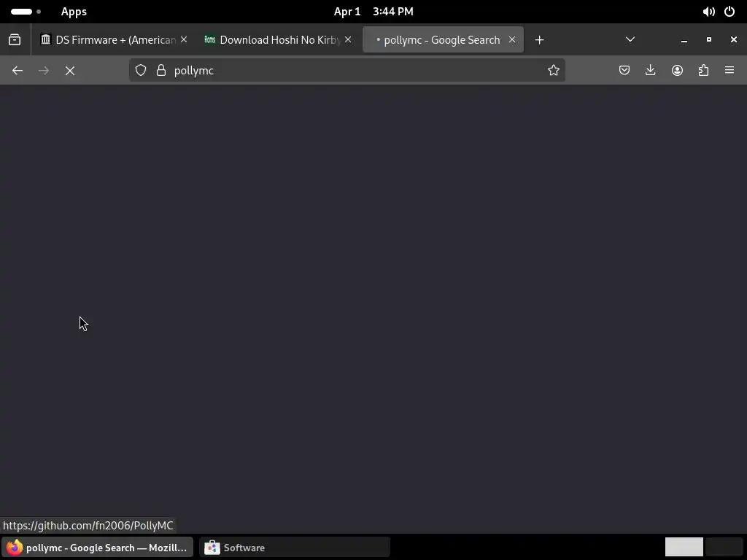Expand the list all tabs chevron

click(x=630, y=39)
